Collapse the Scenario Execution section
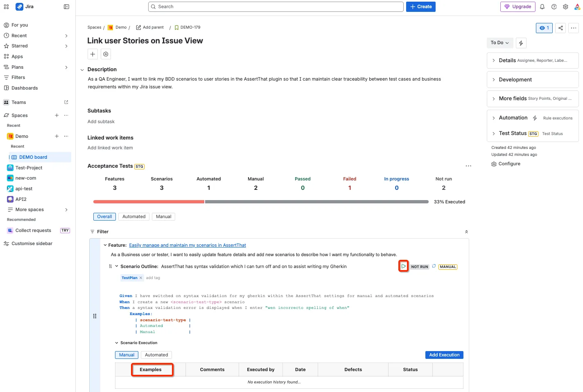This screenshot has height=392, width=583. (117, 343)
